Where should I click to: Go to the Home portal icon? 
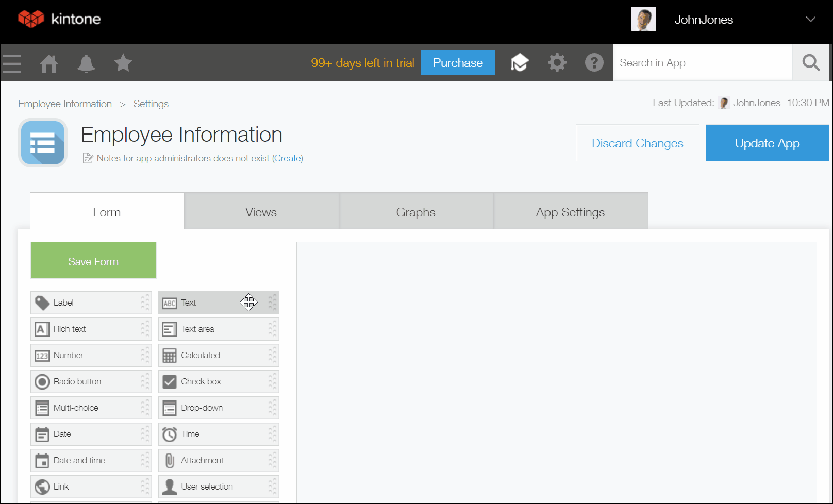point(49,63)
